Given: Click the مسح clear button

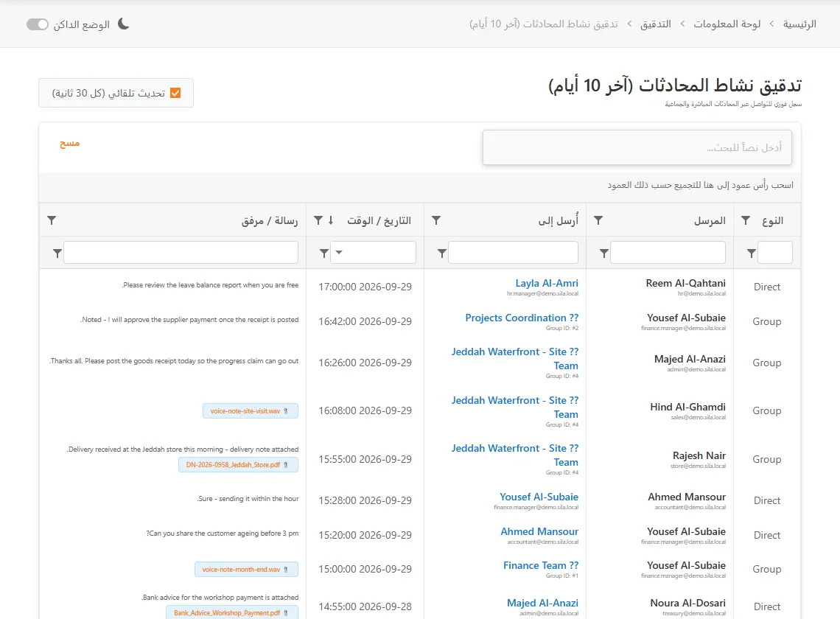Looking at the screenshot, I should 70,143.
